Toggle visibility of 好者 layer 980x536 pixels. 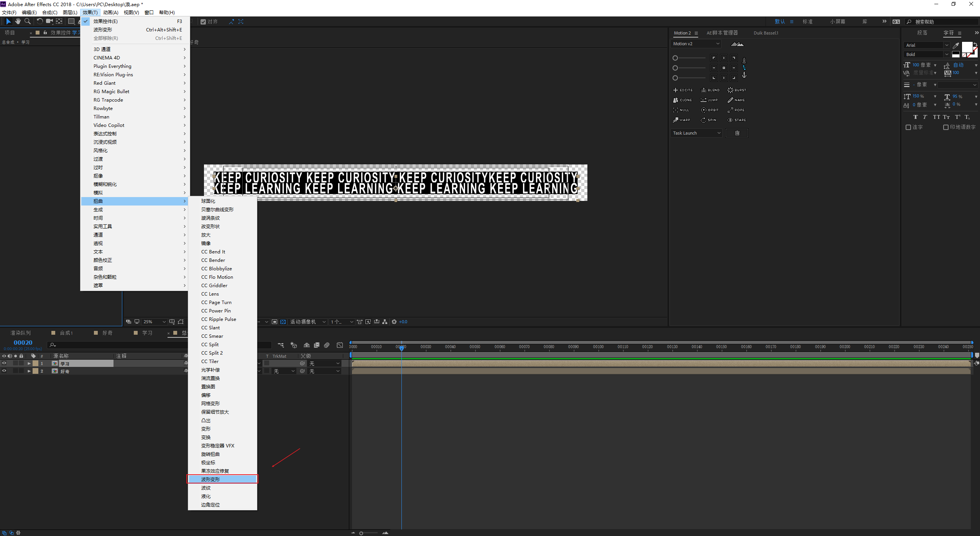coord(5,371)
